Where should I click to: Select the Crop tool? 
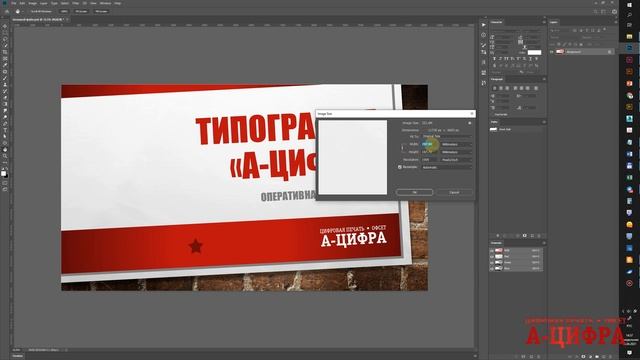pos(4,52)
